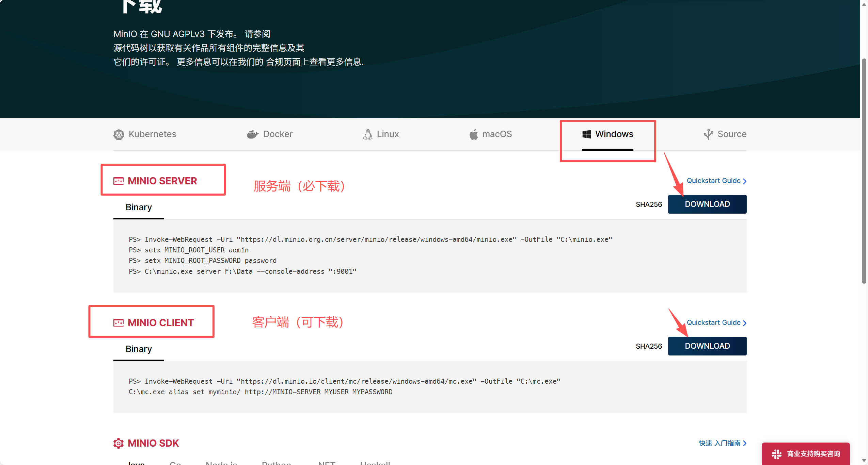Image resolution: width=868 pixels, height=465 pixels.
Task: Click the Linux penguin icon
Action: click(368, 134)
